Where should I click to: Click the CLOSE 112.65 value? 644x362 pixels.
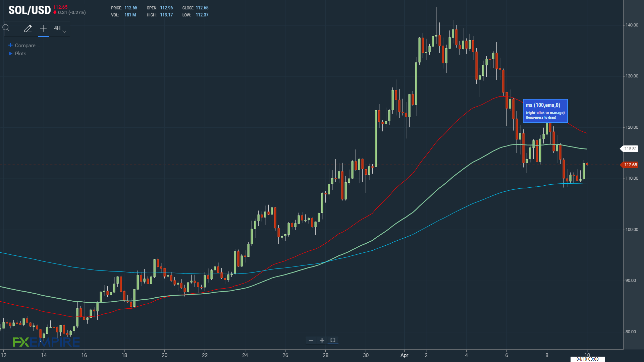(x=202, y=8)
